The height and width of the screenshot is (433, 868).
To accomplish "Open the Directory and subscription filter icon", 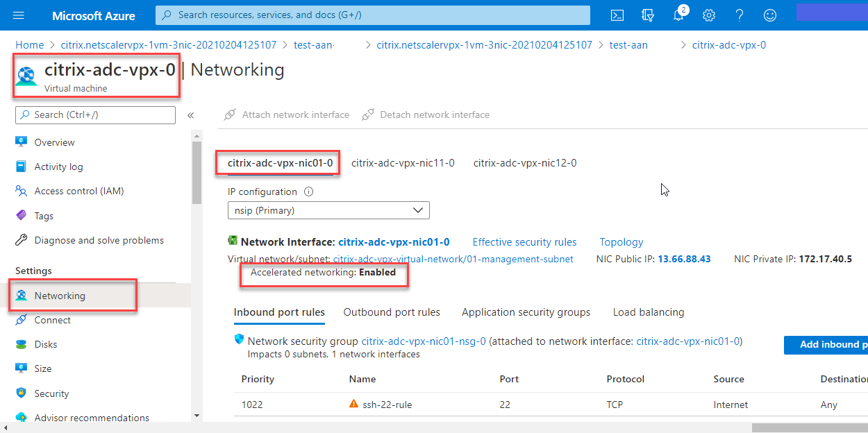I will tap(648, 15).
